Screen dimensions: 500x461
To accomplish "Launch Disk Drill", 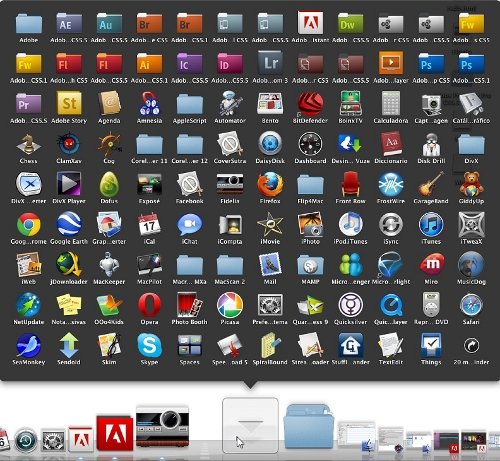I will 431,144.
